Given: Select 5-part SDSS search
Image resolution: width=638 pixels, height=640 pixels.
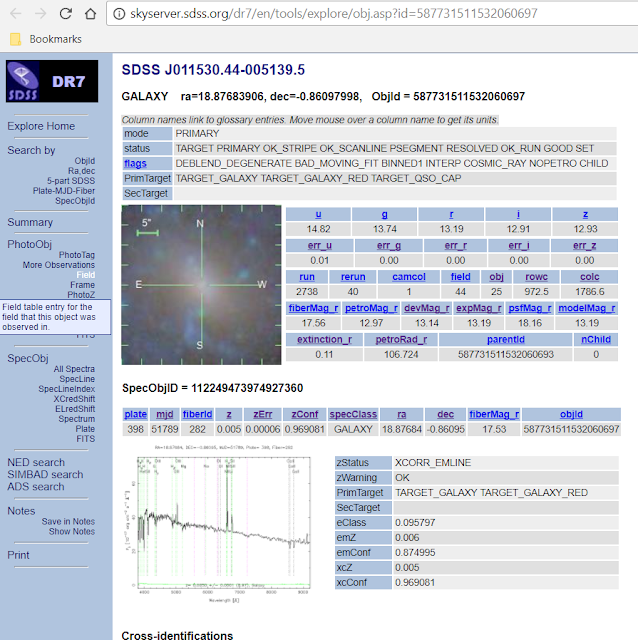Looking at the screenshot, I should [71, 181].
